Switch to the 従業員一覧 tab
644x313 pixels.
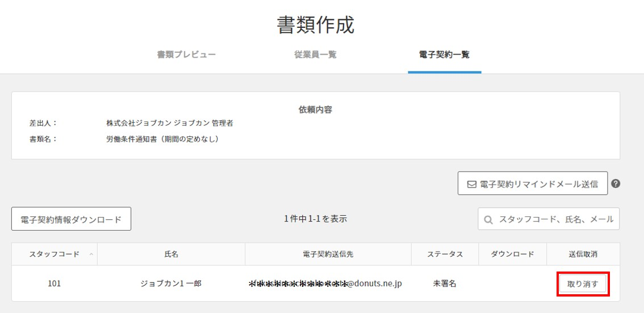[315, 55]
